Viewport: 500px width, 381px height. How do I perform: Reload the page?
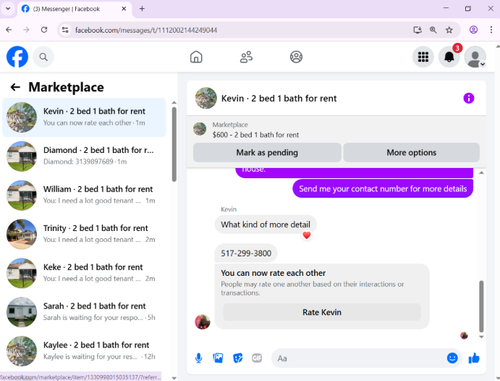click(44, 30)
